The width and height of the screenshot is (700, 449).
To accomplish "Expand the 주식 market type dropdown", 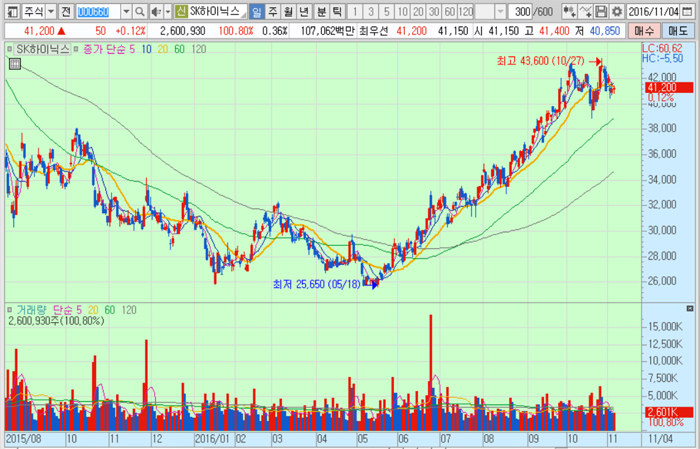I will [52, 11].
